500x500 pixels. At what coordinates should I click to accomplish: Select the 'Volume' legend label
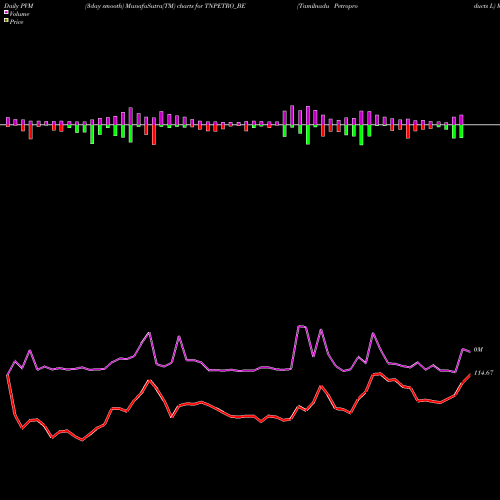(19, 14)
